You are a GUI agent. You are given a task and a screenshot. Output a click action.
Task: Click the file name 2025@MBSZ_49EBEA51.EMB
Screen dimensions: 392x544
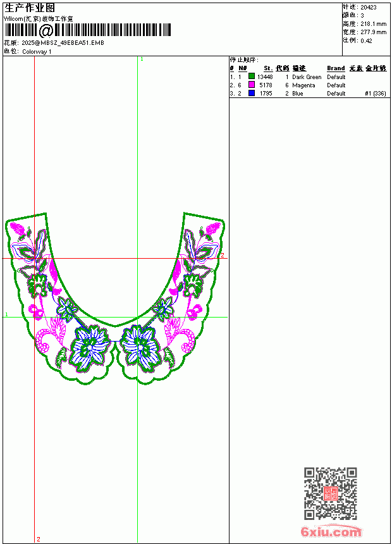click(x=63, y=42)
